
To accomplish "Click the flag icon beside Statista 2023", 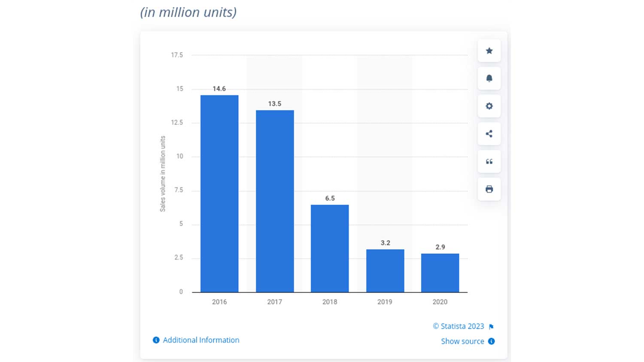I will click(x=491, y=327).
